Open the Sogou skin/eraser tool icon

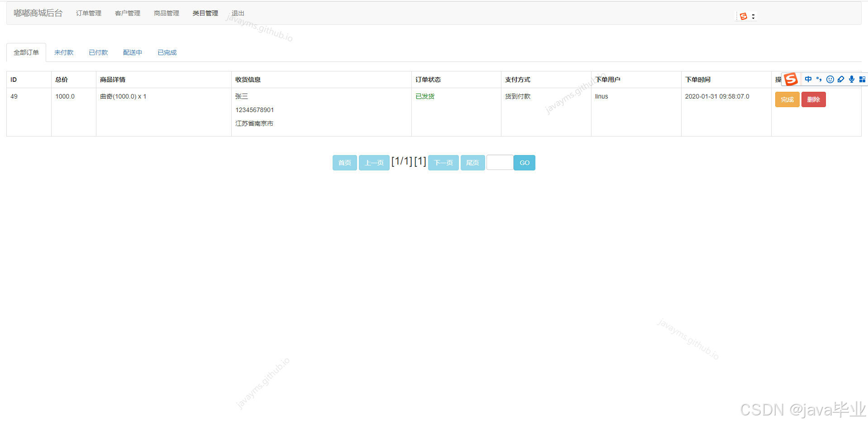click(841, 79)
